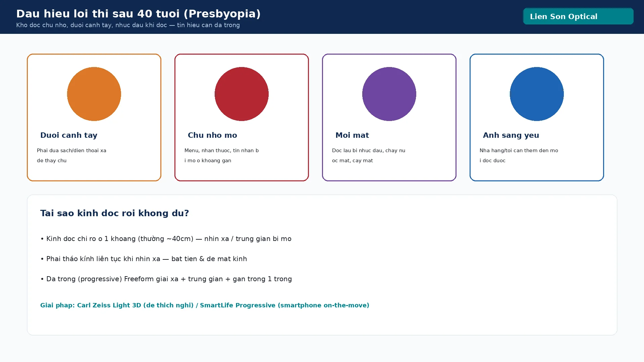Click the Chu nho mo card title

pyautogui.click(x=212, y=135)
